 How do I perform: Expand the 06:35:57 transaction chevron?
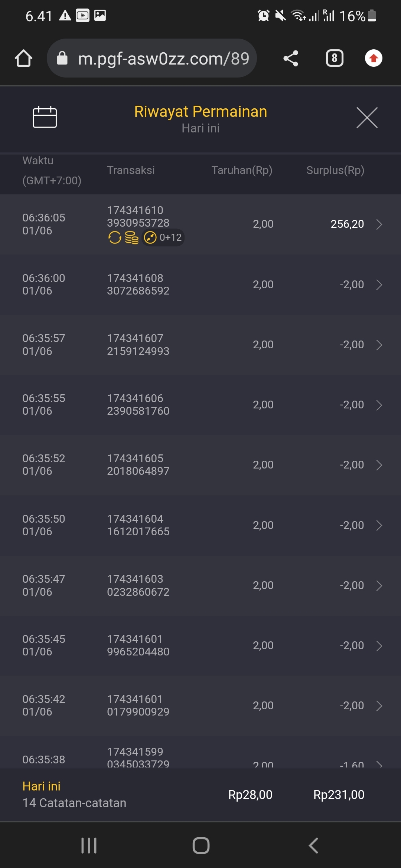[379, 345]
